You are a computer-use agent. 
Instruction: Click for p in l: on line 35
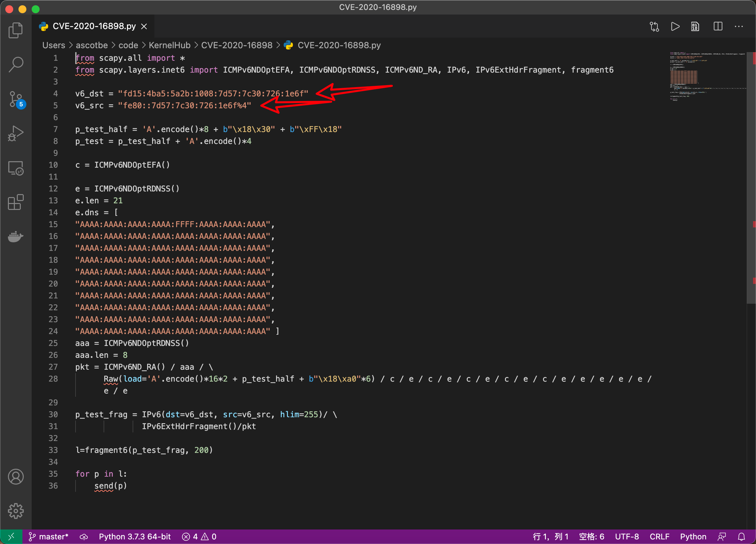point(101,474)
